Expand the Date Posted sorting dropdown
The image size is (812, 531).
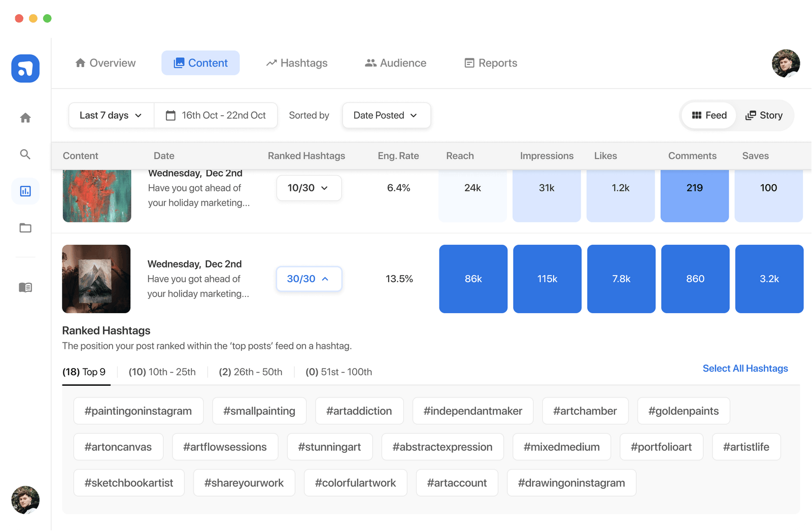(386, 115)
